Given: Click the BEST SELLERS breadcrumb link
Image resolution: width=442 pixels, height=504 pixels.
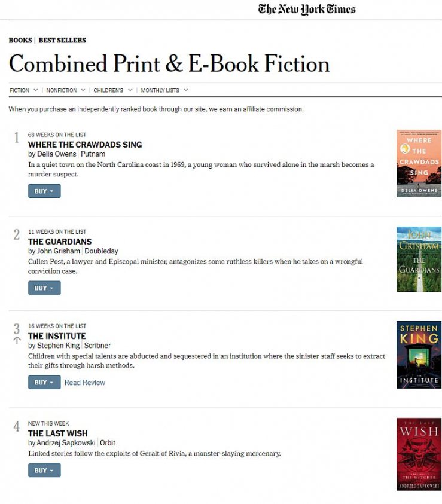Looking at the screenshot, I should pyautogui.click(x=61, y=40).
